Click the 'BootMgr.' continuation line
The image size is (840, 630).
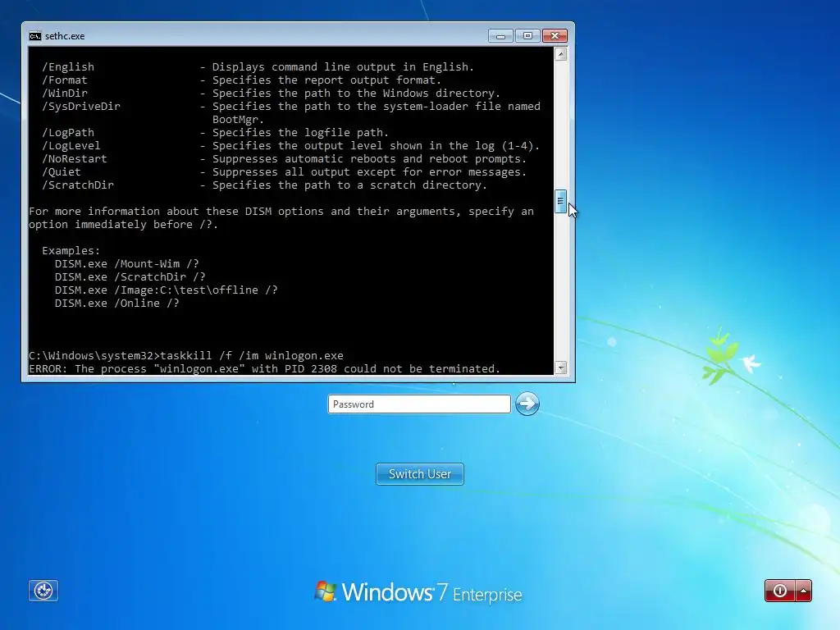click(x=239, y=120)
